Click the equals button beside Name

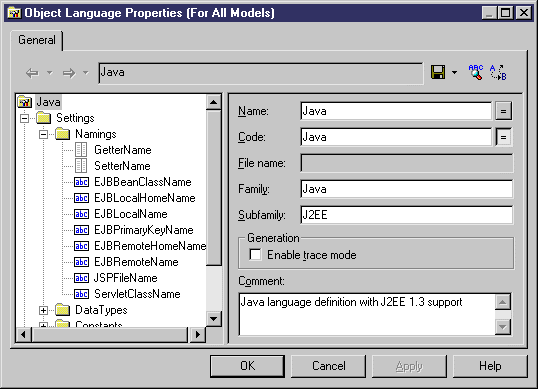503,111
